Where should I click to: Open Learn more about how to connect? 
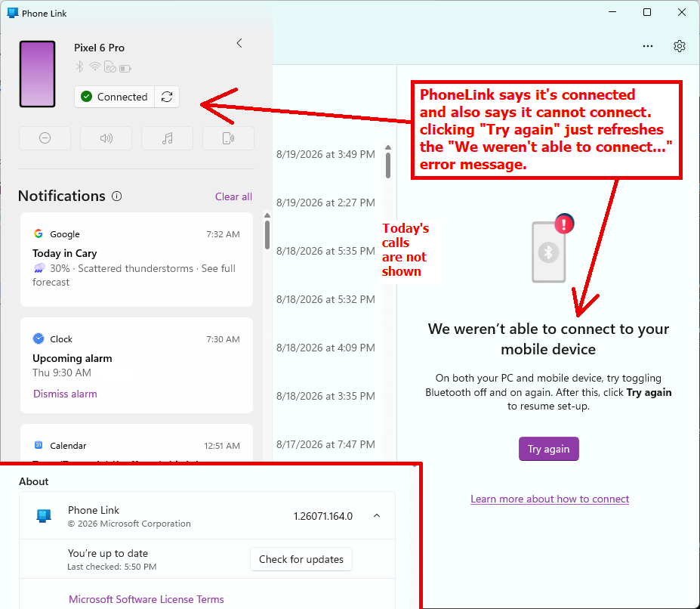[550, 499]
